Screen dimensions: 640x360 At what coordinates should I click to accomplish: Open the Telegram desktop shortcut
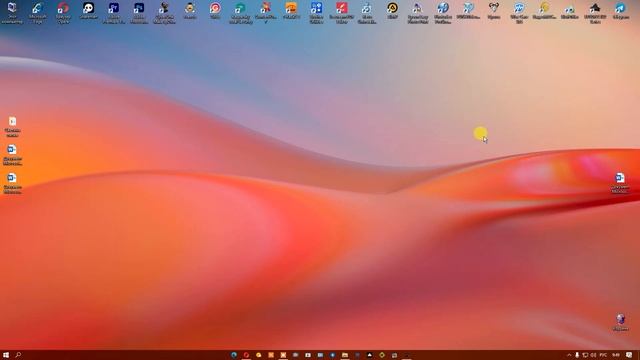coord(620,11)
